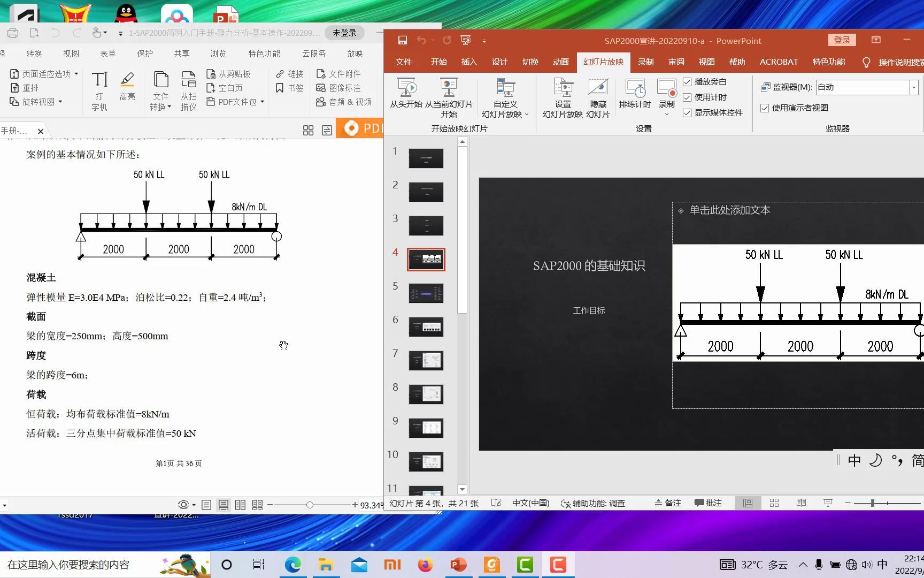The image size is (924, 578).
Task: Click Notes (备注) in PowerPoint status bar
Action: point(668,503)
